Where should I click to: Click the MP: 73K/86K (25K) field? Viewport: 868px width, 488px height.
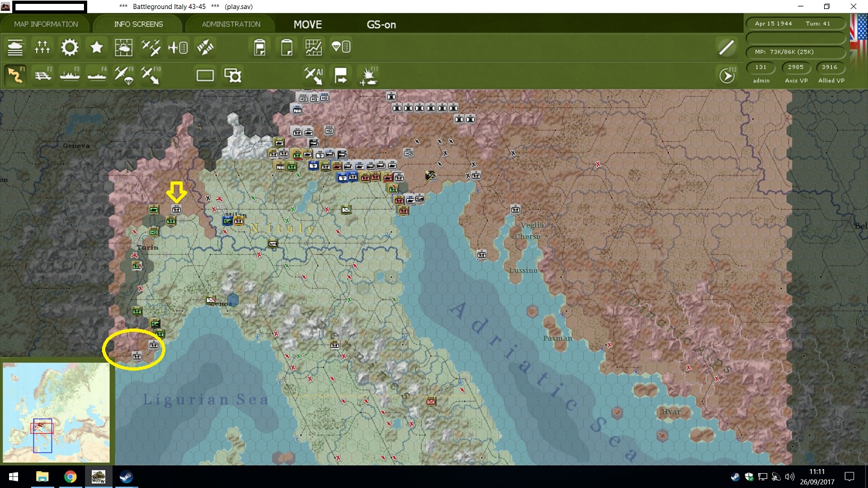coord(796,52)
